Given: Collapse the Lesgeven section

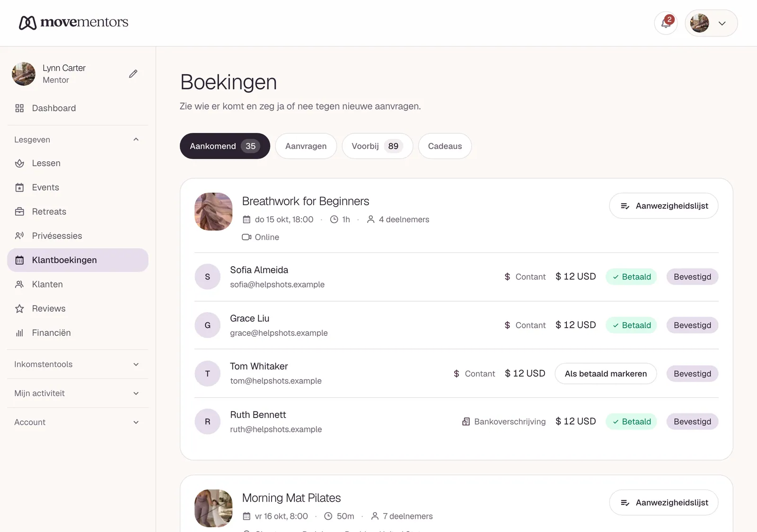Looking at the screenshot, I should 78,140.
